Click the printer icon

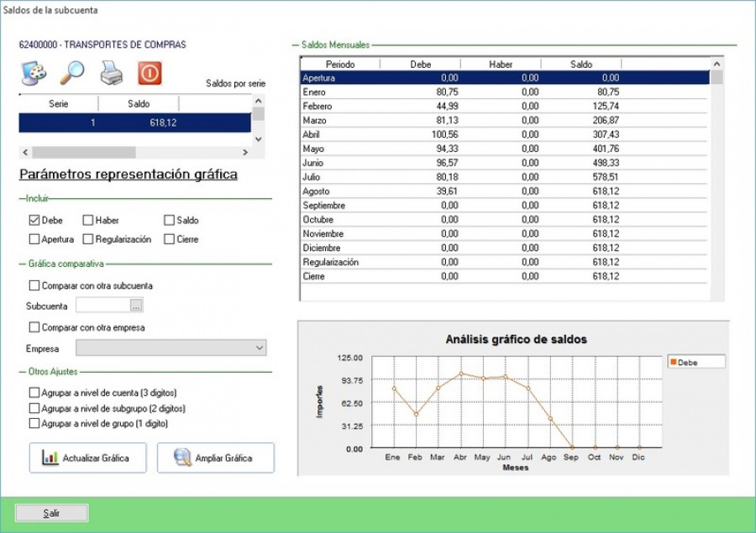pyautogui.click(x=111, y=73)
